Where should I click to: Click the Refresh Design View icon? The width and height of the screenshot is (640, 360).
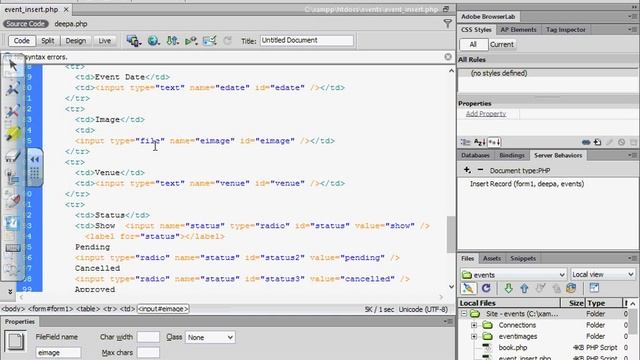click(227, 40)
